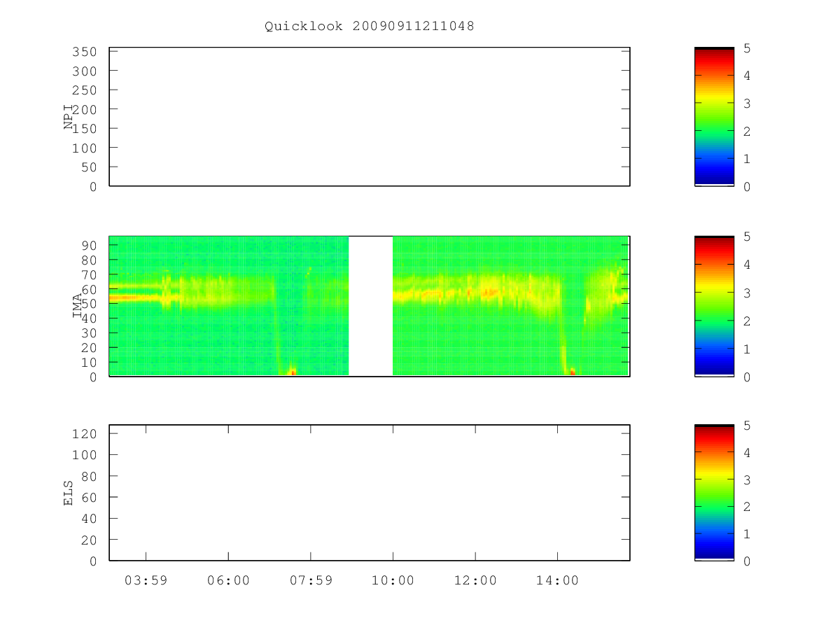Screen dimensions: 840x630
Task: Click the red hotspot after 14:00 in IMA plot
Action: [573, 372]
